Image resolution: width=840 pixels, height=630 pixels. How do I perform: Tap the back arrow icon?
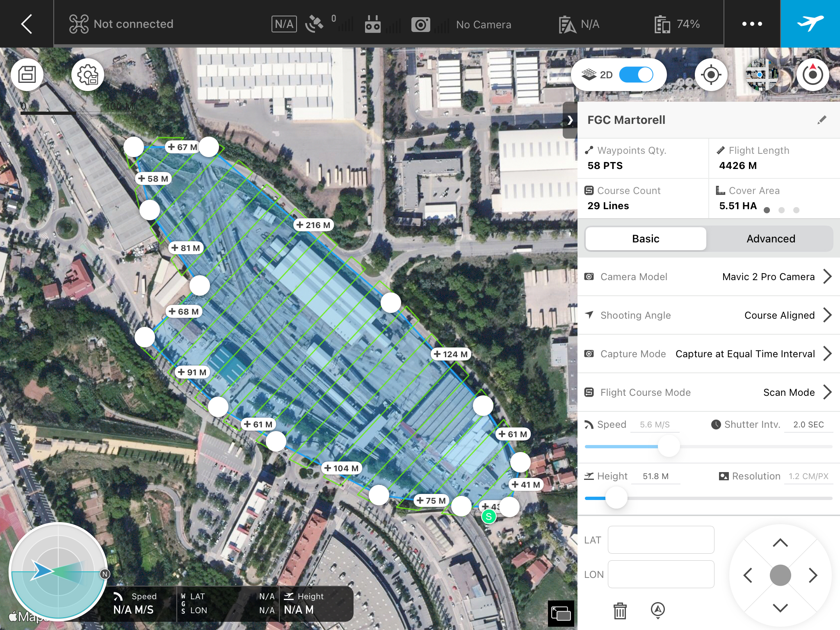tap(27, 24)
